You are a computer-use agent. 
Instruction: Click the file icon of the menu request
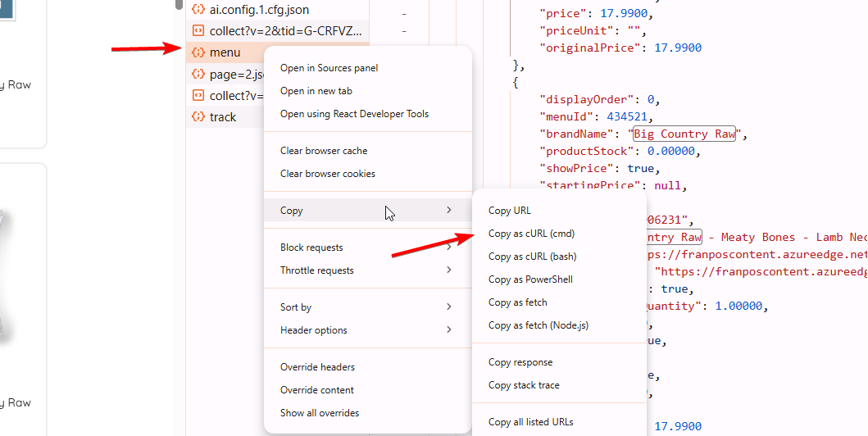[x=198, y=52]
